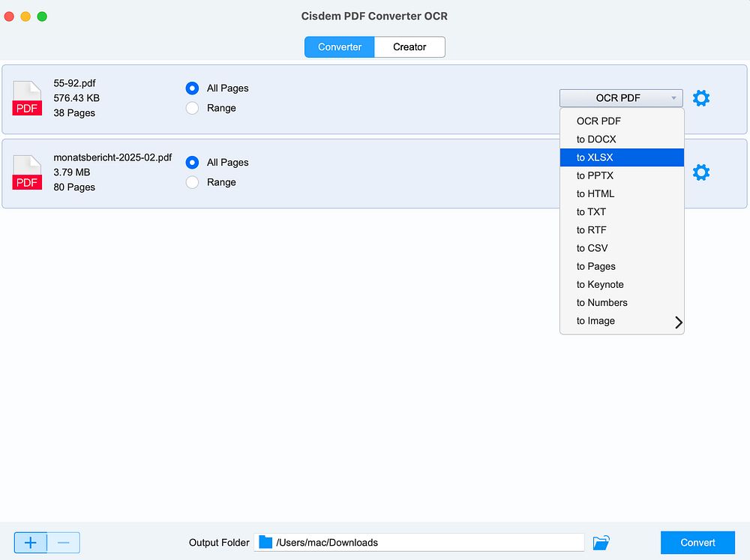Open settings gear for monatsbericht-2025-02.pdf

click(700, 172)
